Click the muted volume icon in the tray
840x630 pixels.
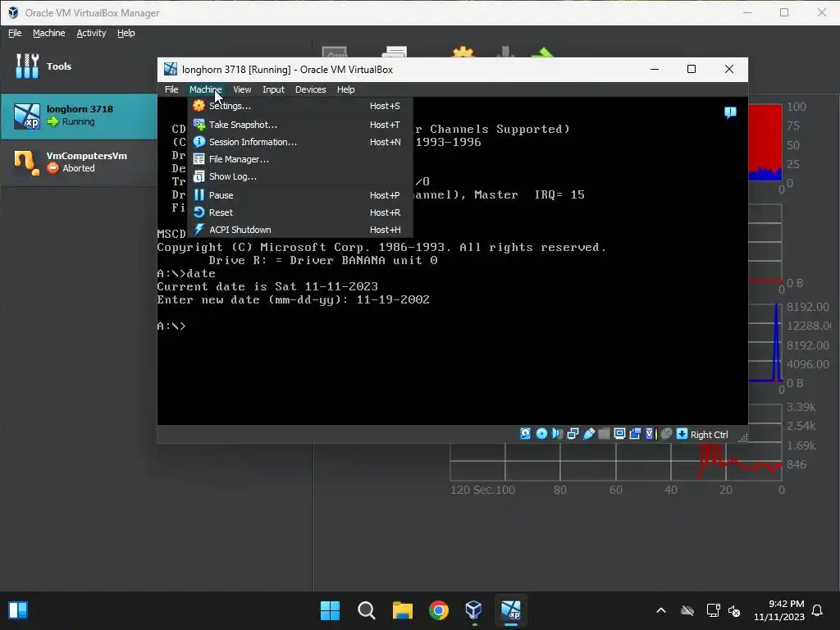click(734, 610)
